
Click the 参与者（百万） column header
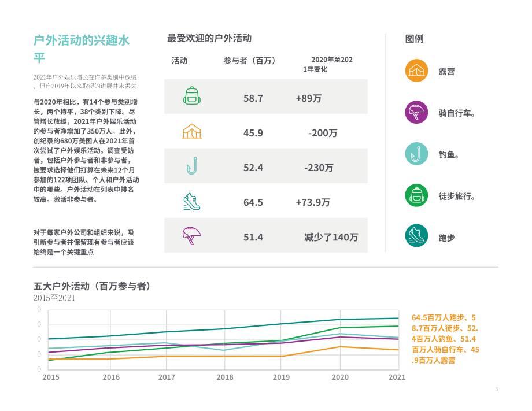coord(249,61)
